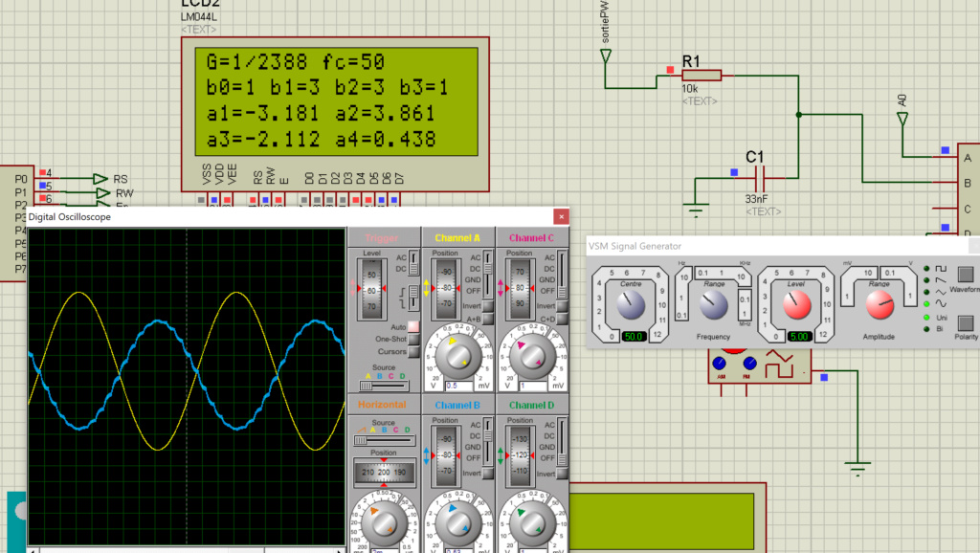980x553 pixels.
Task: Click the VSM Signal Generator title bar
Action: click(x=783, y=246)
